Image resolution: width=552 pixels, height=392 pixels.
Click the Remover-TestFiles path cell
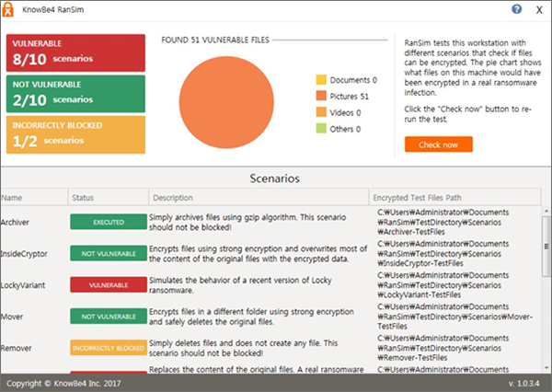click(x=443, y=348)
